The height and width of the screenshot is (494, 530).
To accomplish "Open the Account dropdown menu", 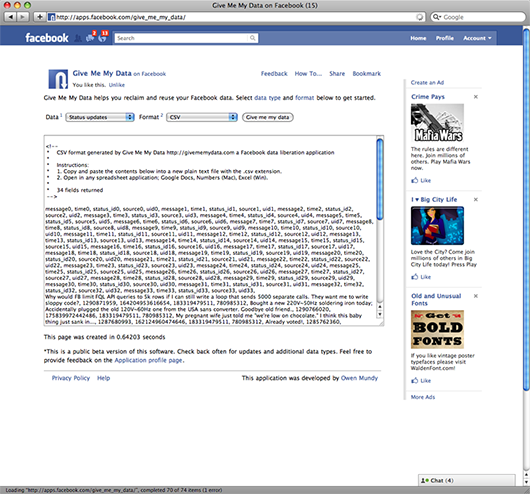I will [x=477, y=38].
